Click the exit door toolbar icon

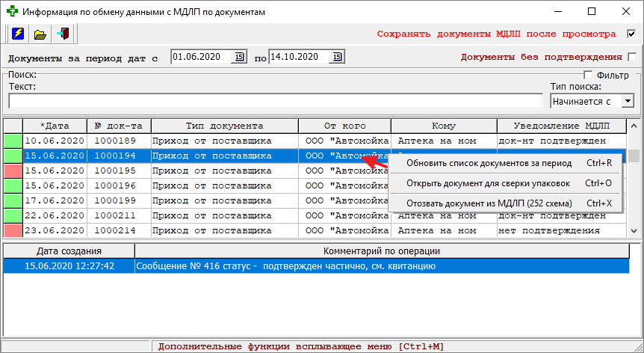[x=64, y=34]
